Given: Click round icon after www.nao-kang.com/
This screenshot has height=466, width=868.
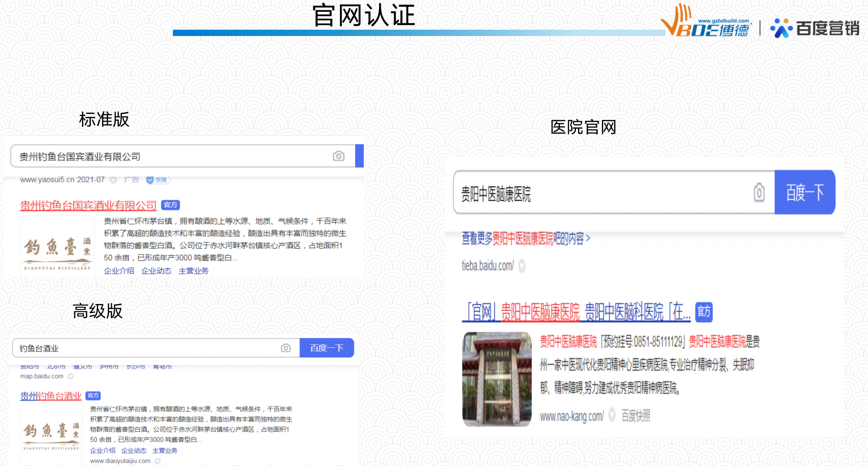Looking at the screenshot, I should tap(612, 414).
